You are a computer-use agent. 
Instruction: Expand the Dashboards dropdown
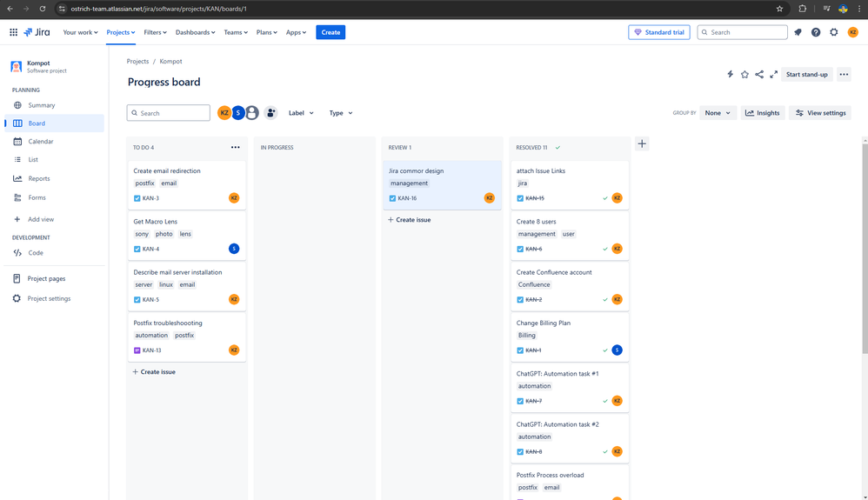195,32
